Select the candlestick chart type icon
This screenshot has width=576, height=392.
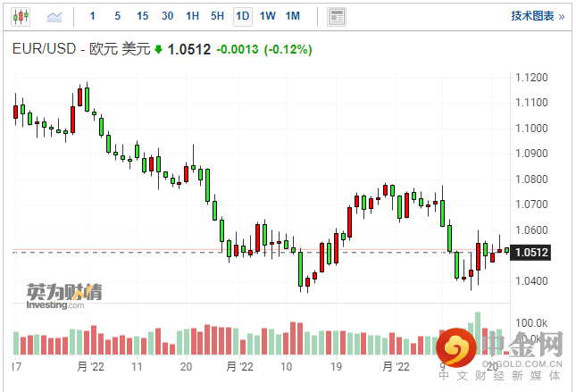point(21,16)
